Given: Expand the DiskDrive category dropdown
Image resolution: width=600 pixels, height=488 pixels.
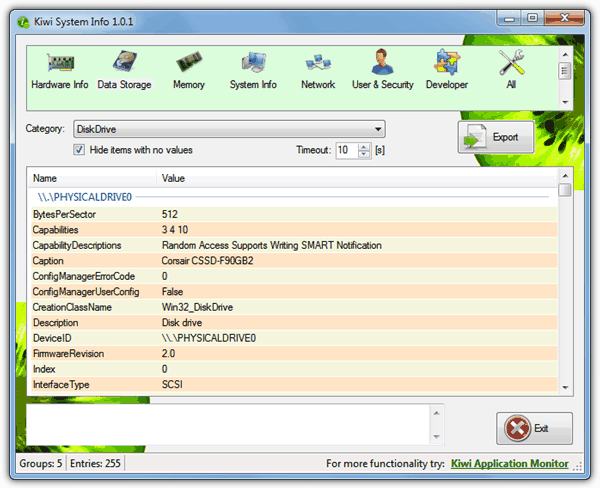Looking at the screenshot, I should point(377,129).
